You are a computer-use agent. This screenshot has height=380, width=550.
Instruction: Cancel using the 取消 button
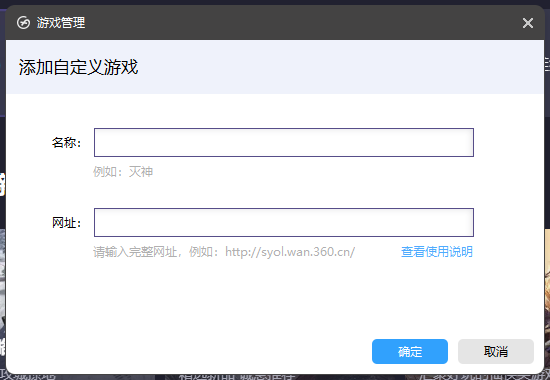(496, 351)
